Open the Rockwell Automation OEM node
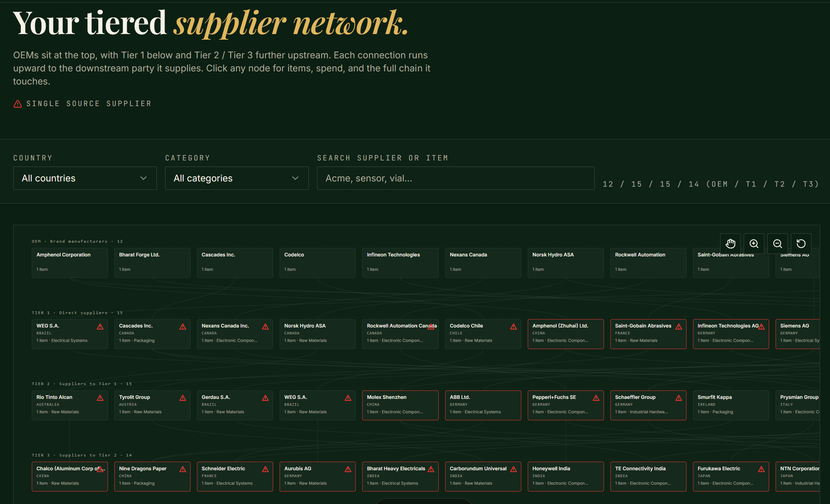This screenshot has height=504, width=830. point(648,263)
